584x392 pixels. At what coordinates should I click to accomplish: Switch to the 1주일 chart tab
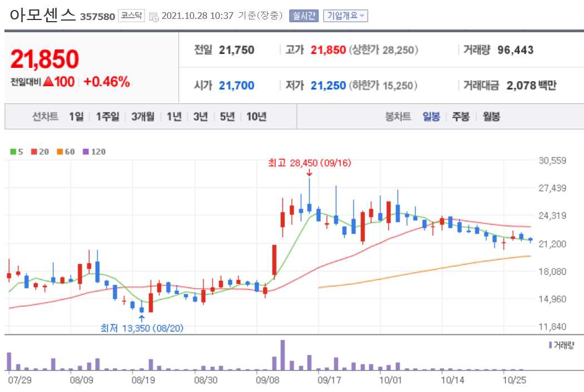(x=107, y=117)
